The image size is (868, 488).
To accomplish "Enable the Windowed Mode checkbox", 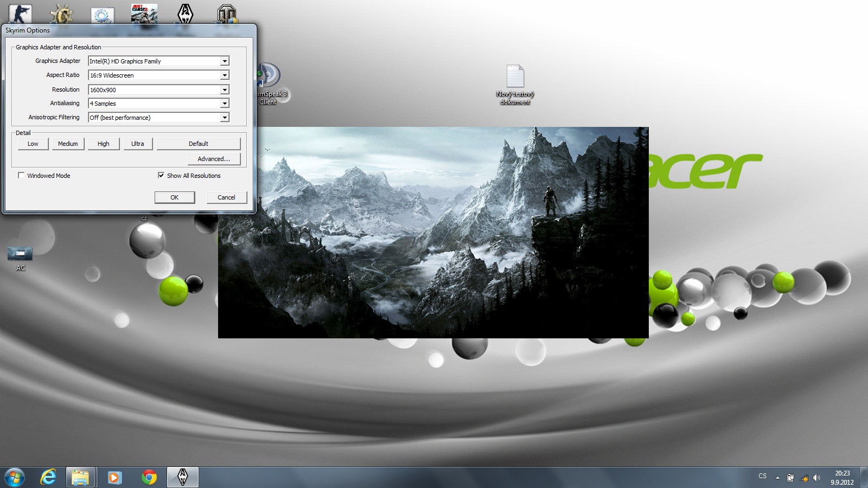I will coord(21,175).
